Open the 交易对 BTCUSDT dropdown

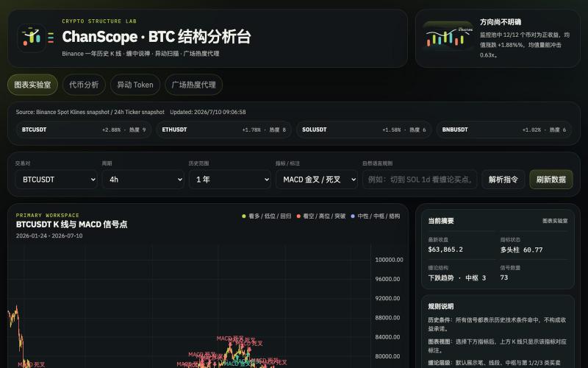57,180
